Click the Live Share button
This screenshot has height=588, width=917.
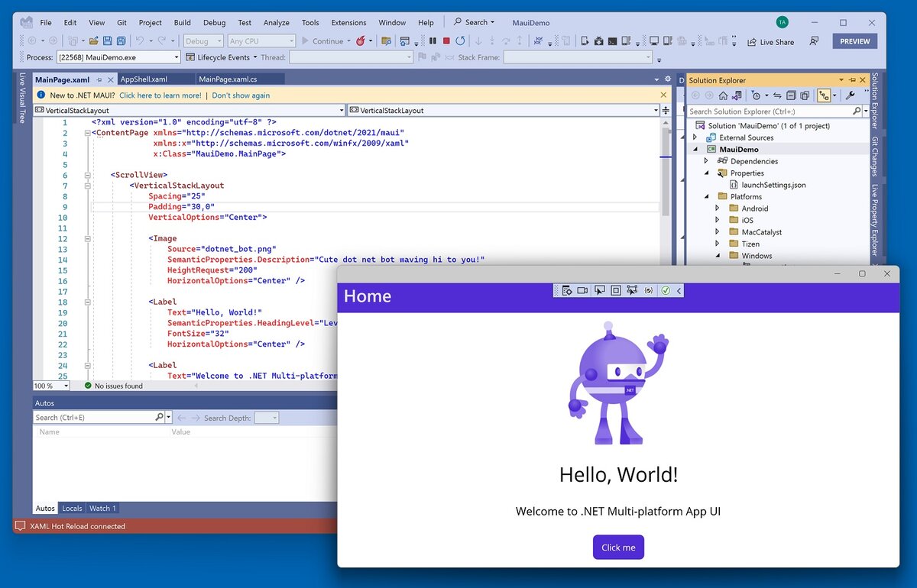pos(770,42)
